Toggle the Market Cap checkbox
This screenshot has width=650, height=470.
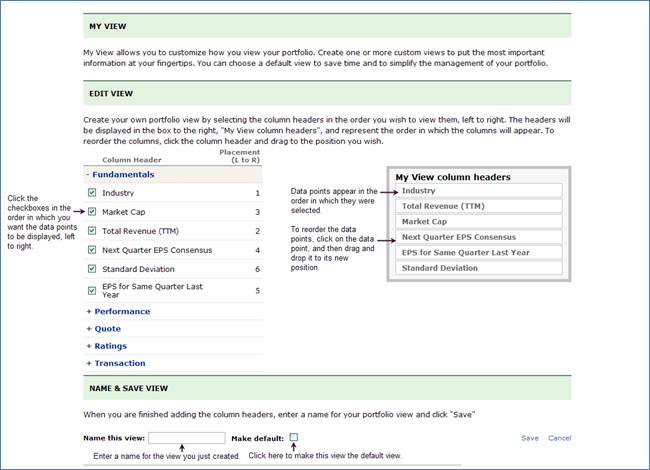pos(92,212)
